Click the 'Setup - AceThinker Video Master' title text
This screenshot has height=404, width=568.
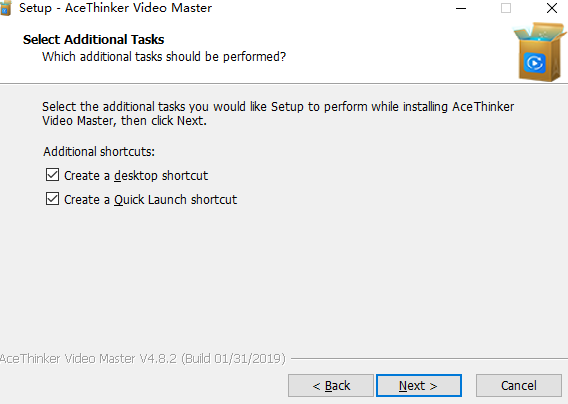(x=116, y=8)
